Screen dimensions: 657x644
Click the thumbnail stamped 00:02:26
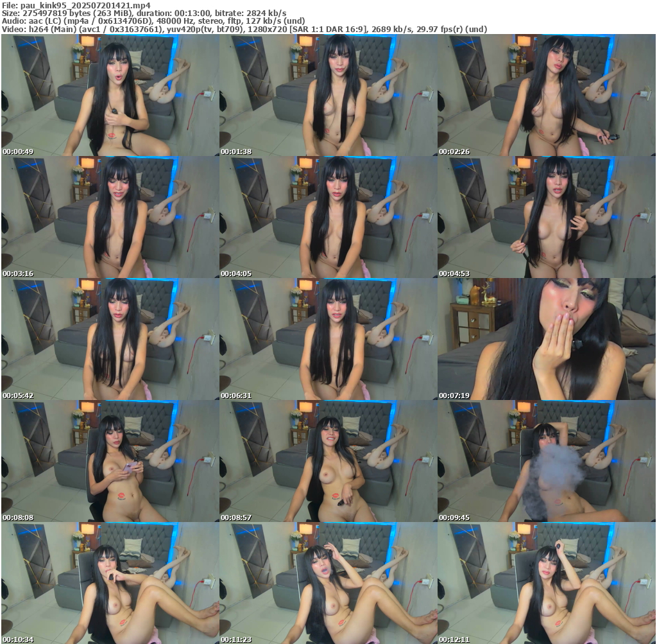coord(547,95)
